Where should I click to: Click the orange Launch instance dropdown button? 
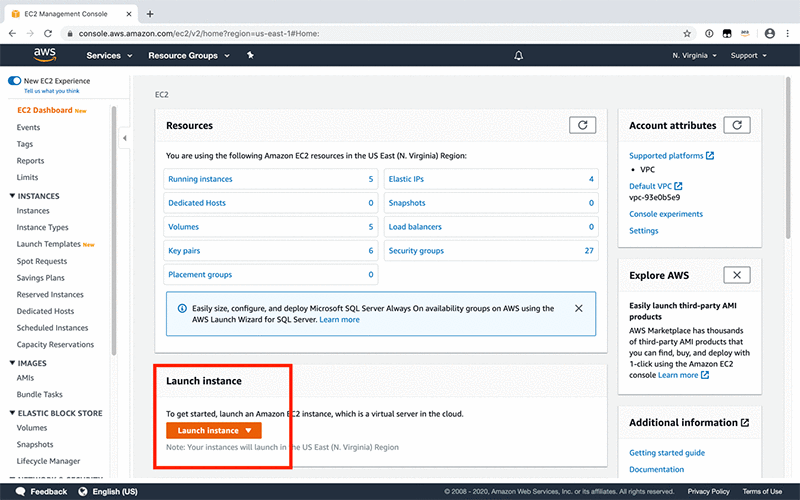point(214,430)
